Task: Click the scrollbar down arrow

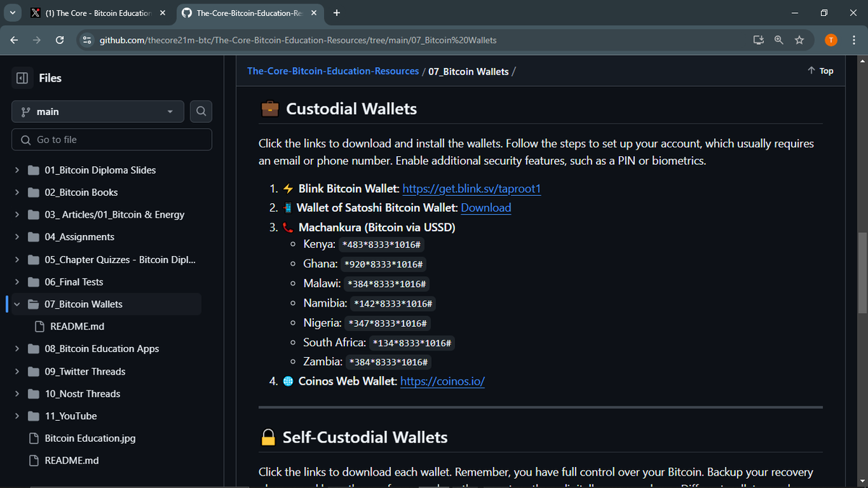Action: pyautogui.click(x=862, y=481)
